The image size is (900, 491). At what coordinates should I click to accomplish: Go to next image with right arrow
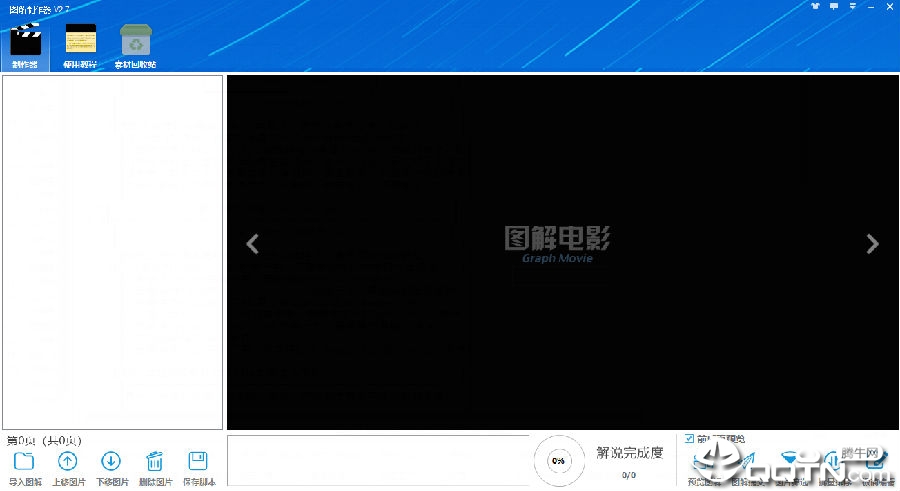pos(872,244)
